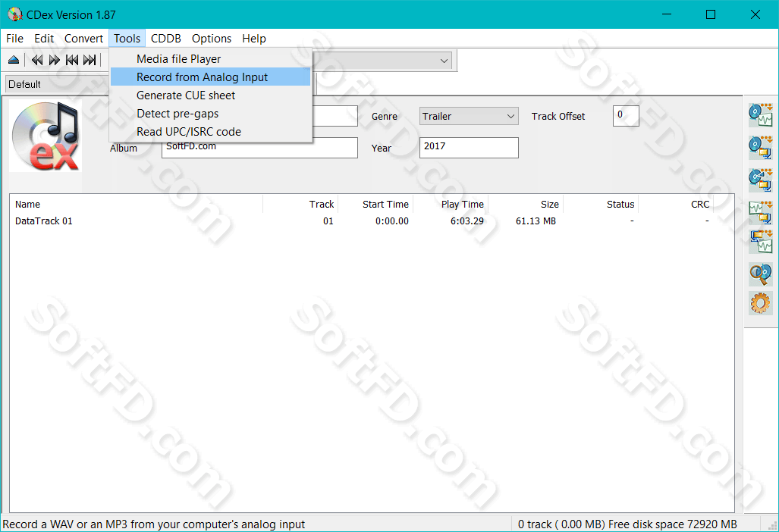Open the Edit menu
This screenshot has width=779, height=532.
click(44, 38)
